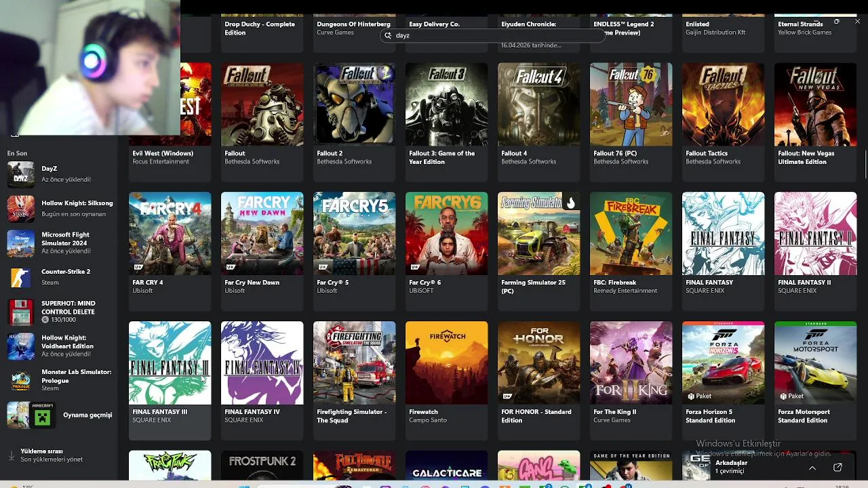Select the Far Cry New Dawn cover

[x=262, y=233]
